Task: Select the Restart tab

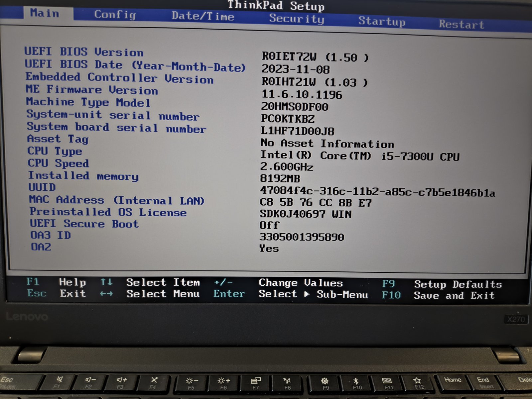Action: tap(462, 24)
